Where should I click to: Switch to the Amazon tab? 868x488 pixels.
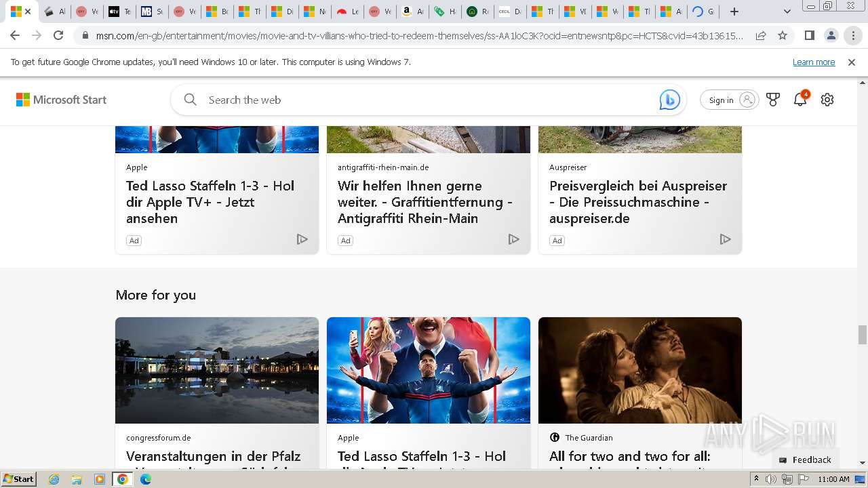pos(412,12)
